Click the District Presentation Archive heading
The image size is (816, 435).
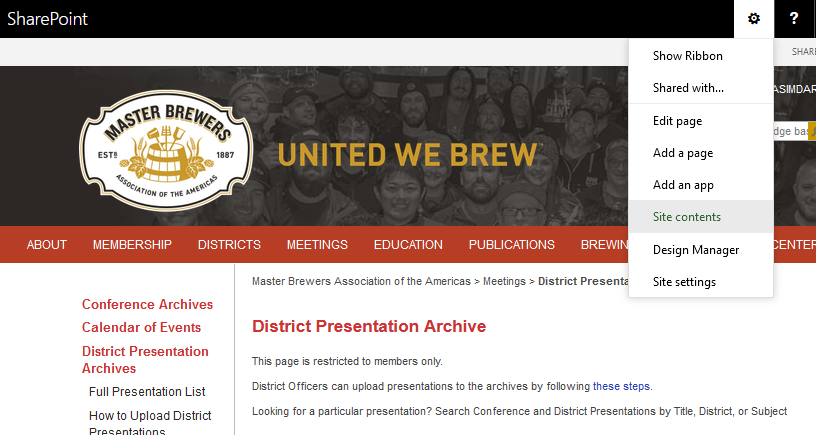(x=369, y=326)
